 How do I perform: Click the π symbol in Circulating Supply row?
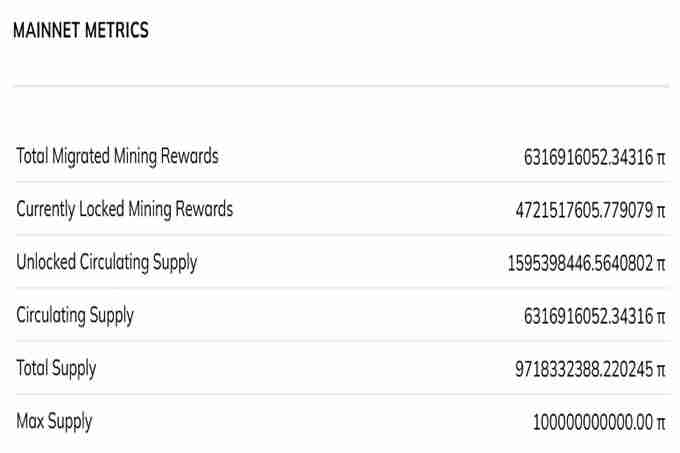(660, 317)
